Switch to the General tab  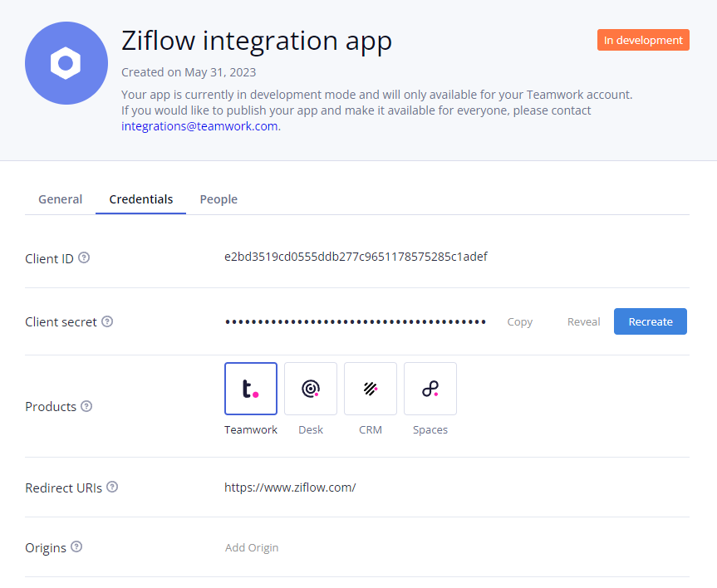pyautogui.click(x=61, y=199)
